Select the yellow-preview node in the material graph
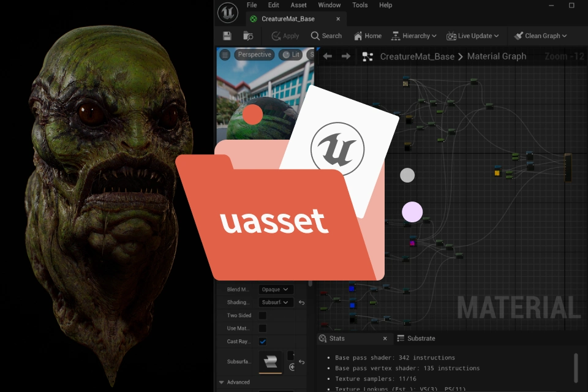 497,171
